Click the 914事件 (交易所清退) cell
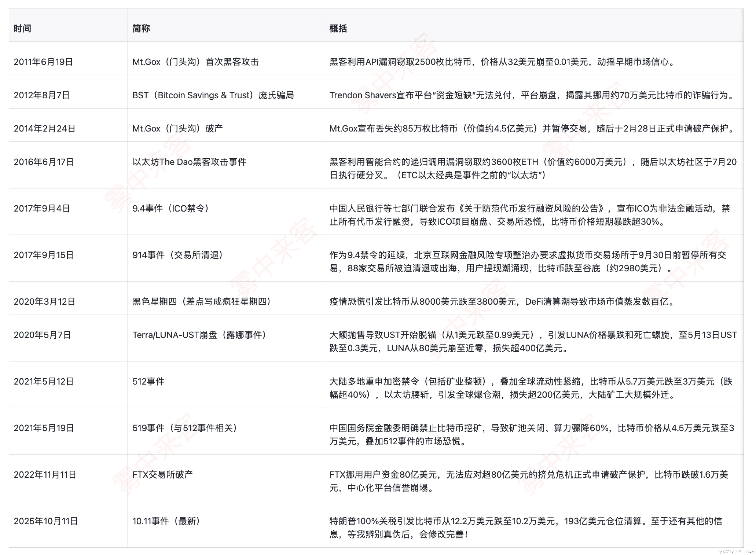 click(x=177, y=255)
